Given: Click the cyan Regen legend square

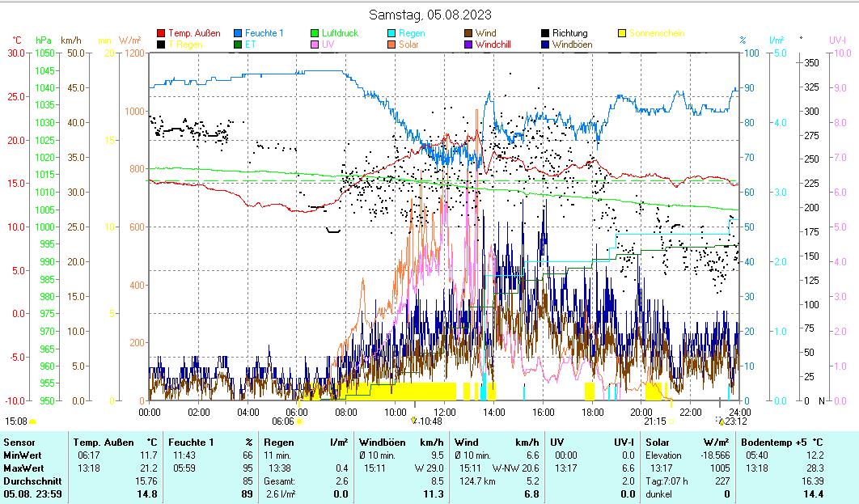Looking at the screenshot, I should 391,34.
